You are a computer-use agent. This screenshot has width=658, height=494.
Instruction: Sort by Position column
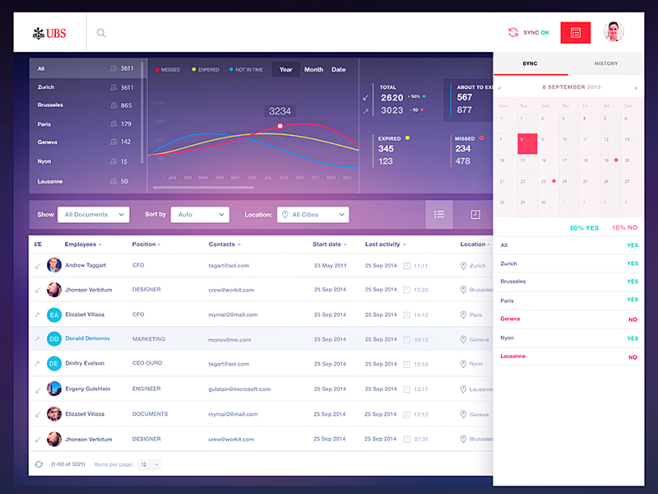(146, 244)
